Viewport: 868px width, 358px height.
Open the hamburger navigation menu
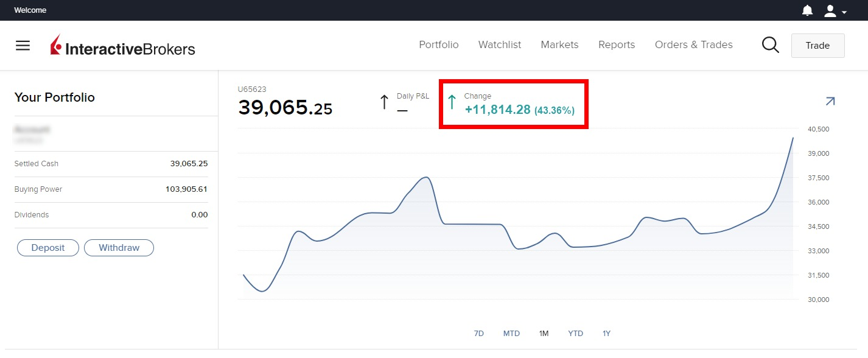pyautogui.click(x=23, y=46)
